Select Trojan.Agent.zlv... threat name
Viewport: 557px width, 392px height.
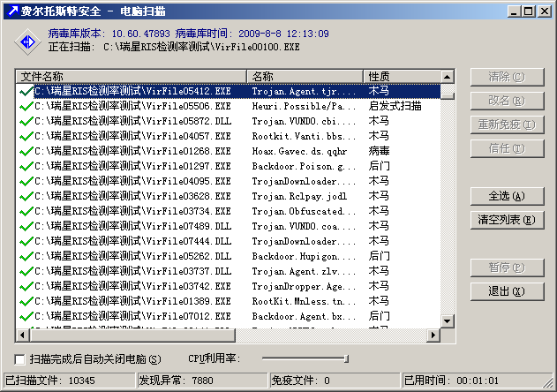[x=304, y=272]
